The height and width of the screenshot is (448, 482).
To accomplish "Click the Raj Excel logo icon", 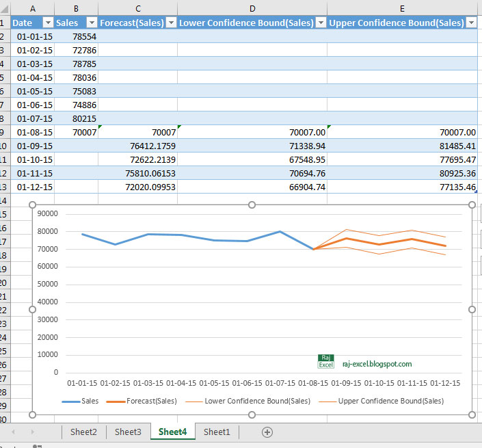I will pyautogui.click(x=326, y=361).
